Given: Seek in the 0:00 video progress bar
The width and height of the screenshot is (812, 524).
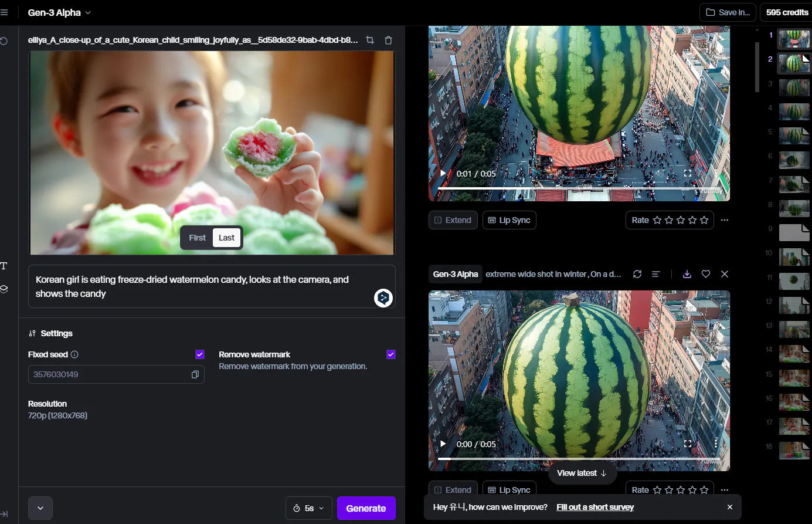Looking at the screenshot, I should tap(579, 458).
